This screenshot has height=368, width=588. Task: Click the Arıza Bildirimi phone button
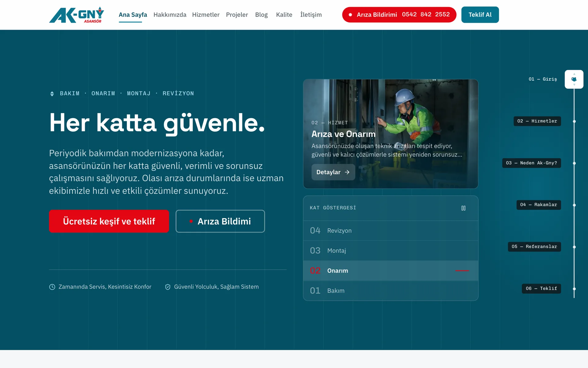pyautogui.click(x=399, y=15)
